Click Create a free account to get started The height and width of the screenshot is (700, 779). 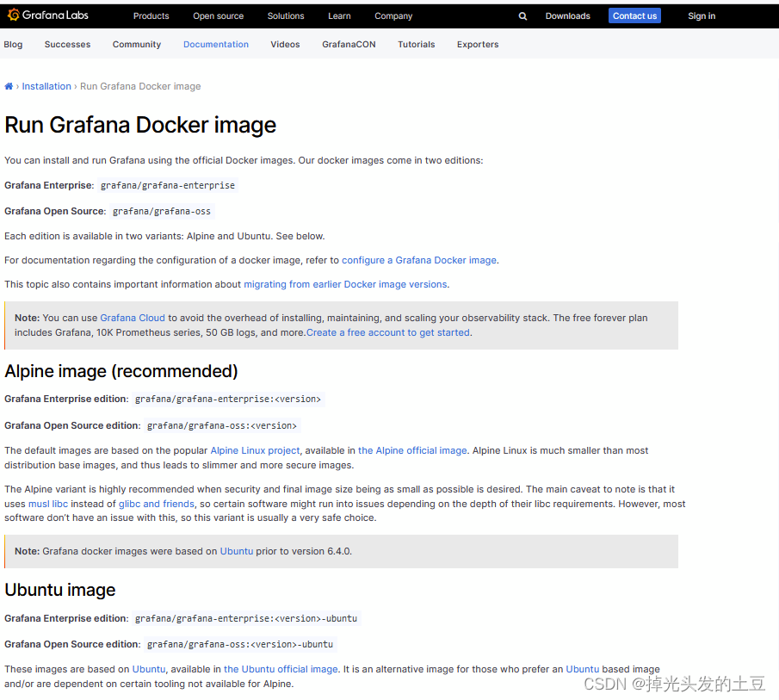point(388,332)
